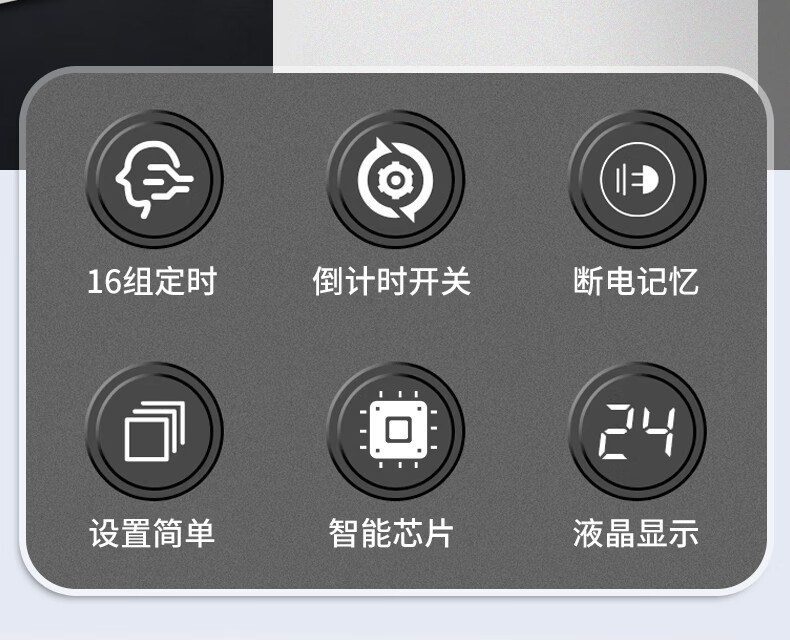Click the 16组定时 label
The width and height of the screenshot is (790, 640).
pyautogui.click(x=152, y=281)
